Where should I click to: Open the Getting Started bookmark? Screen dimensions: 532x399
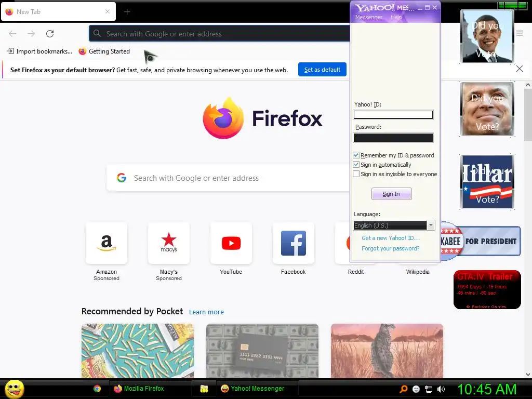pyautogui.click(x=104, y=51)
